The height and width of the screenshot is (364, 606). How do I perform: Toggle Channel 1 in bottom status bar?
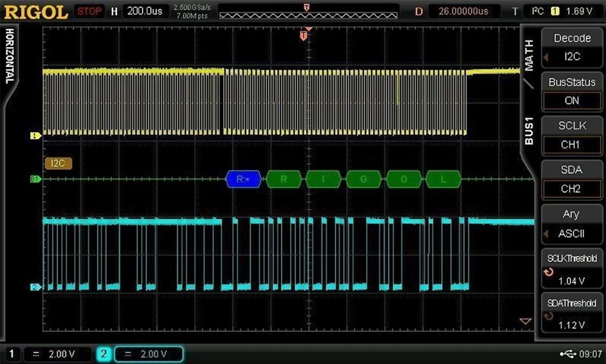(x=12, y=353)
